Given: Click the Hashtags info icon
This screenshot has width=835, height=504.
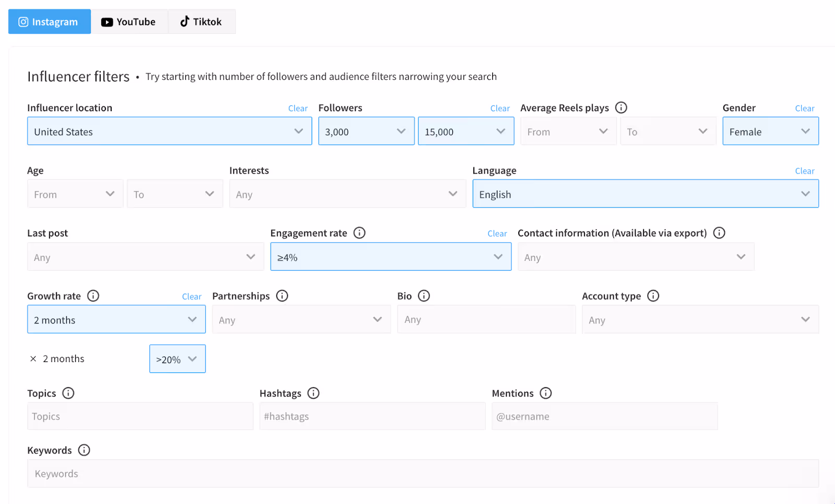Looking at the screenshot, I should point(314,393).
